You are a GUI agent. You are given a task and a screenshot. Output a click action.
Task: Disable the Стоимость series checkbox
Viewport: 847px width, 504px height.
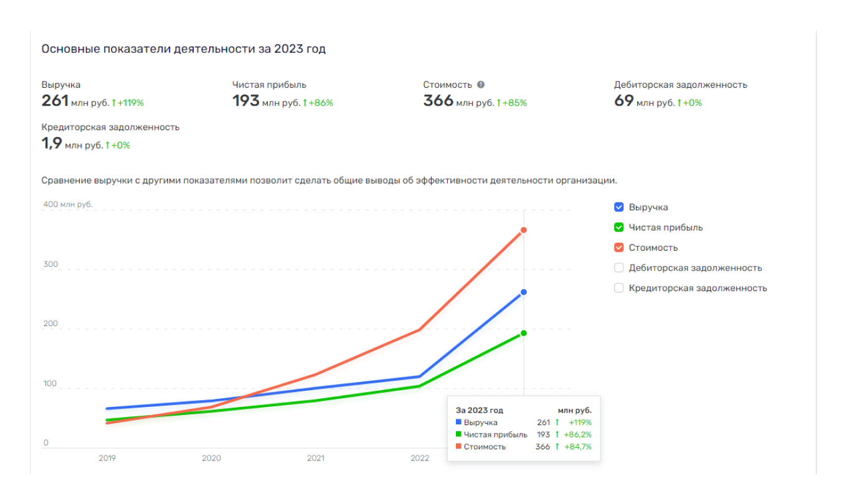(618, 248)
